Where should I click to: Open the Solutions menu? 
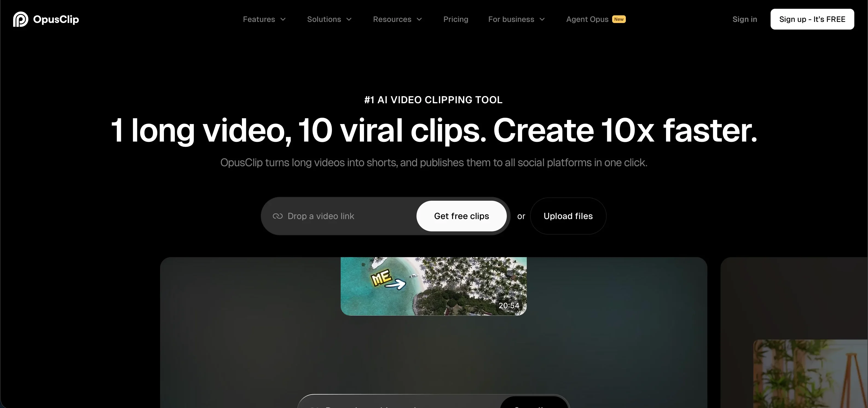pyautogui.click(x=324, y=19)
